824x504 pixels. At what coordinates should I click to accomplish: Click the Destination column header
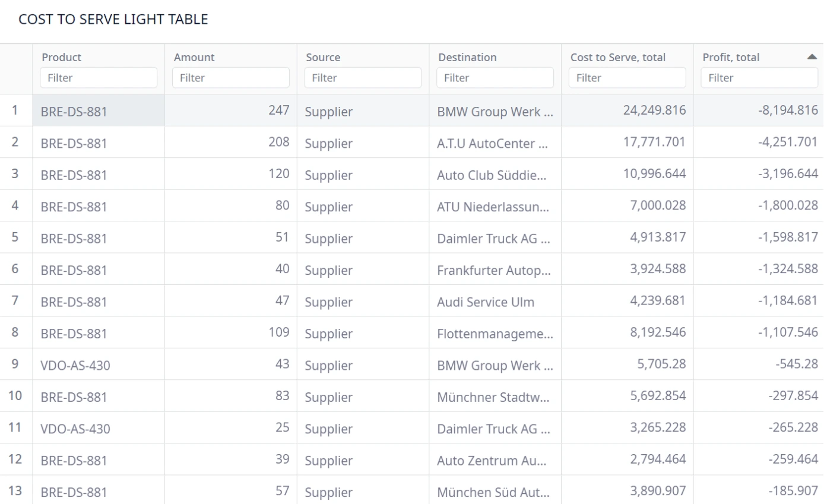click(467, 58)
